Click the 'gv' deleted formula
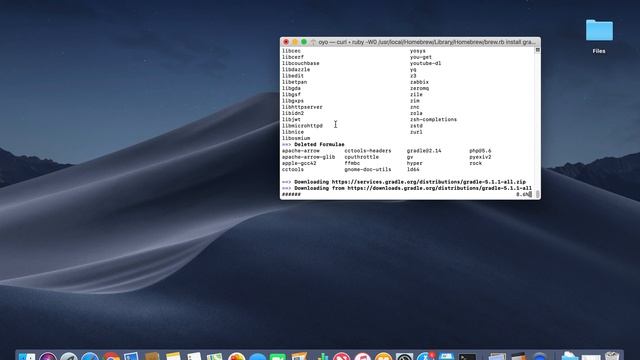 click(410, 157)
